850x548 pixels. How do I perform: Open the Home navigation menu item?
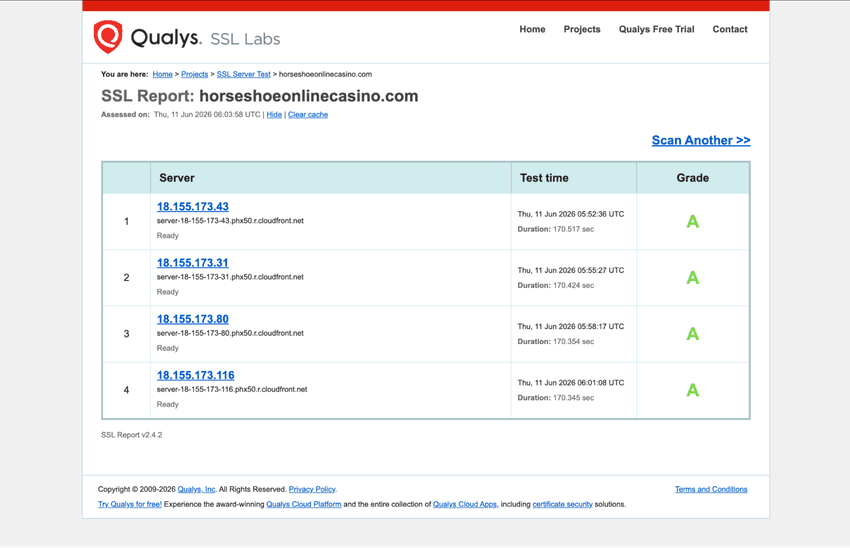pos(532,29)
